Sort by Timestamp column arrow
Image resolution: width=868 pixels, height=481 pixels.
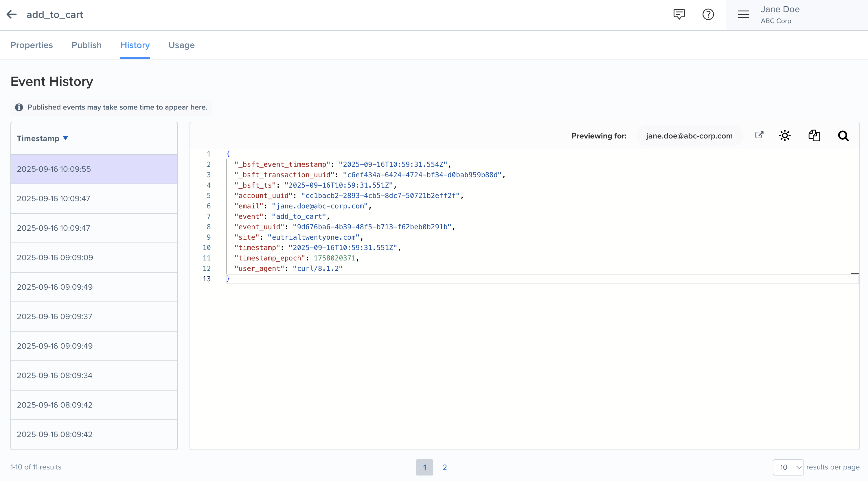pyautogui.click(x=66, y=138)
